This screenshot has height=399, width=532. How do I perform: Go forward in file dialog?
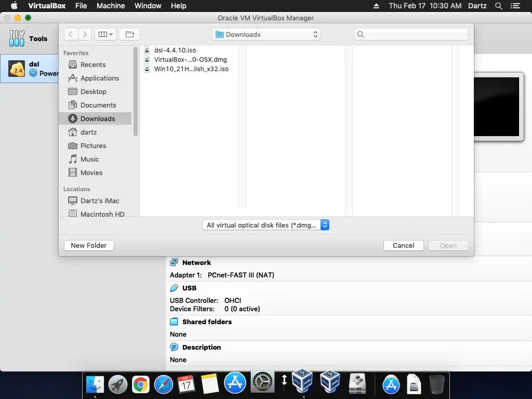85,34
